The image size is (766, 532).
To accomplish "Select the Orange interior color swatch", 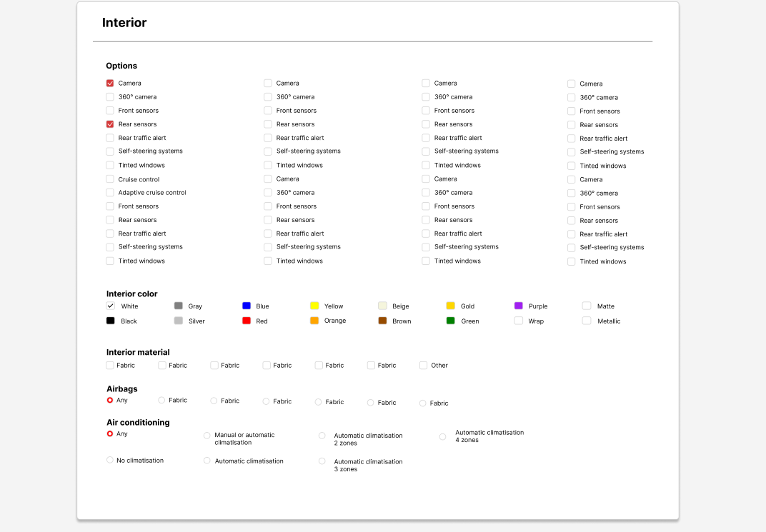I will (314, 321).
